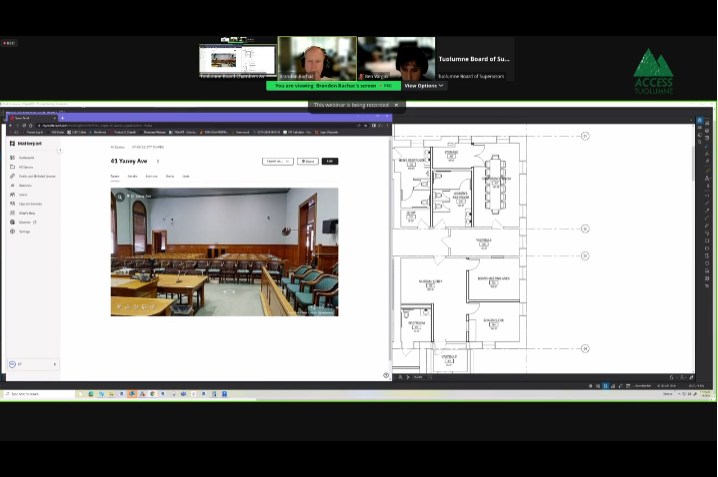This screenshot has height=477, width=718.
Task: Open the help icon at bottom right of page
Action: 386,375
